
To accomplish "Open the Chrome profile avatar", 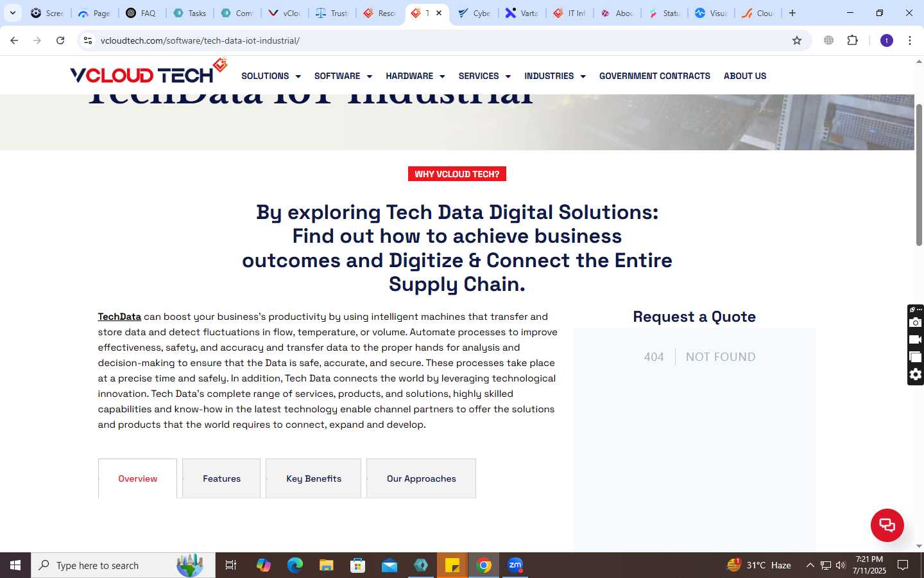I will tap(887, 40).
